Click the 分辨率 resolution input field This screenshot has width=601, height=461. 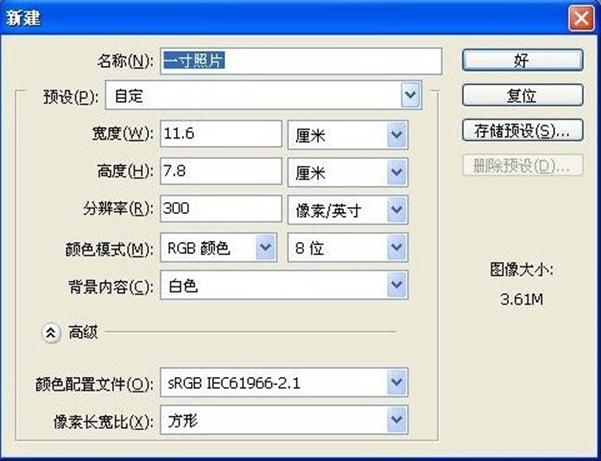point(221,208)
